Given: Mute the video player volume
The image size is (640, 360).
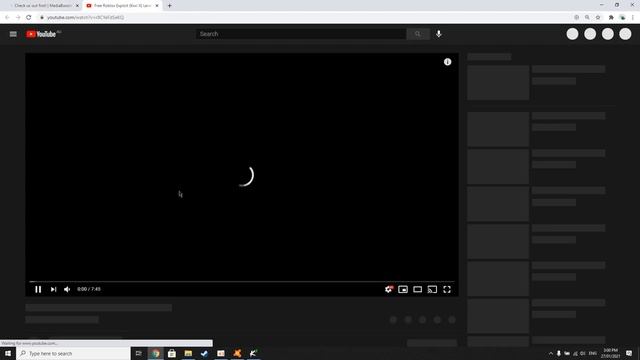Looking at the screenshot, I should (67, 289).
